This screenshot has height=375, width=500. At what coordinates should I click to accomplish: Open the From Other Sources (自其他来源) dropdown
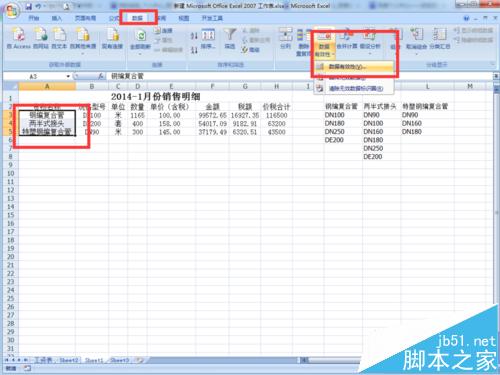[x=83, y=53]
